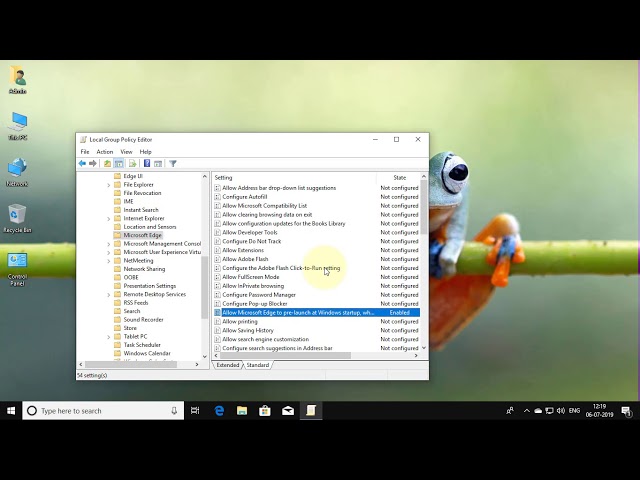Select the Control Panel desktop icon

pyautogui.click(x=18, y=269)
